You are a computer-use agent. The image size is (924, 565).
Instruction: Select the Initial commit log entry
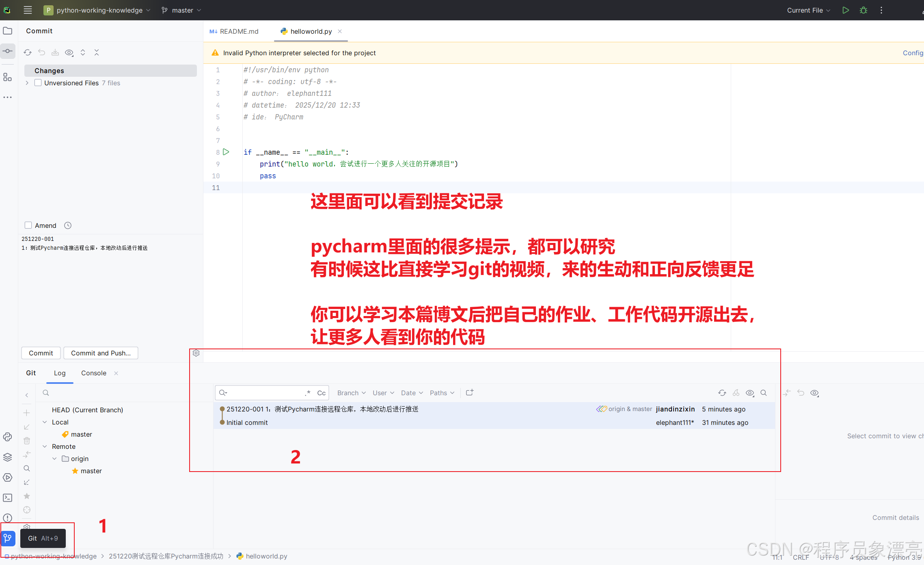pos(247,422)
